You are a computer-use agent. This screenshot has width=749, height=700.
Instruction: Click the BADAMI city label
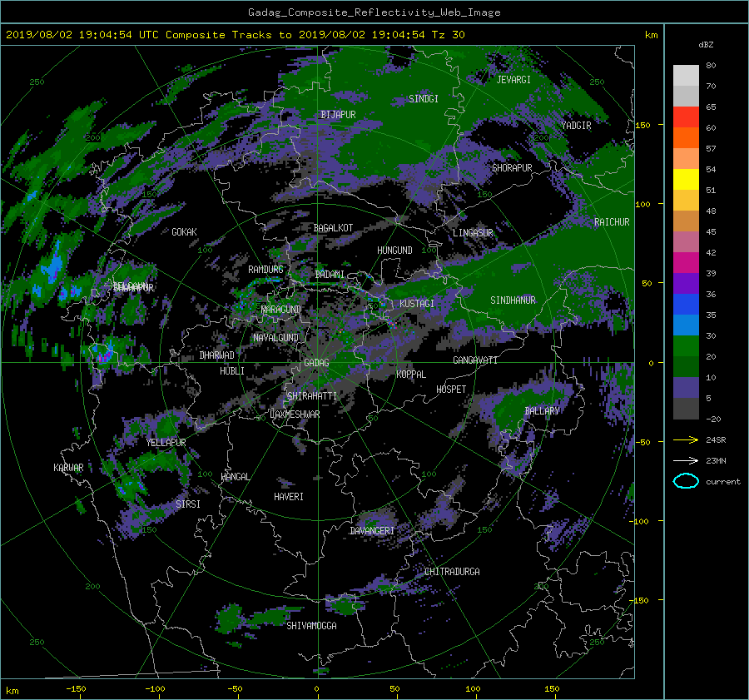[330, 275]
